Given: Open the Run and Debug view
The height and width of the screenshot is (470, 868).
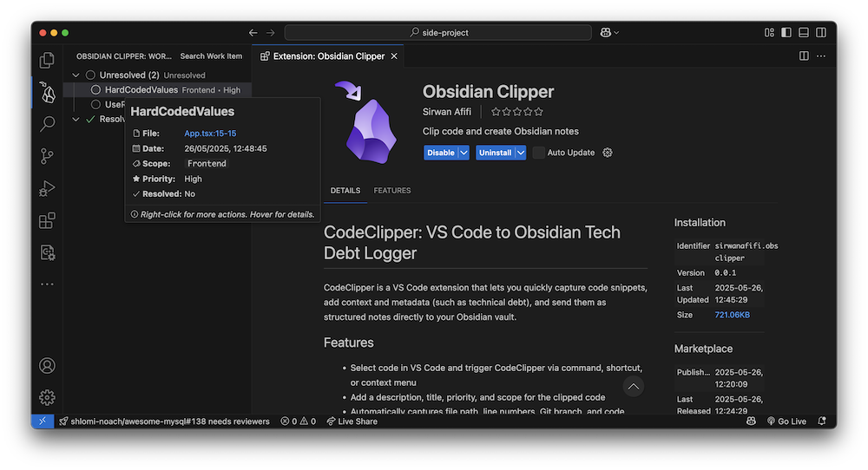Looking at the screenshot, I should (x=47, y=188).
